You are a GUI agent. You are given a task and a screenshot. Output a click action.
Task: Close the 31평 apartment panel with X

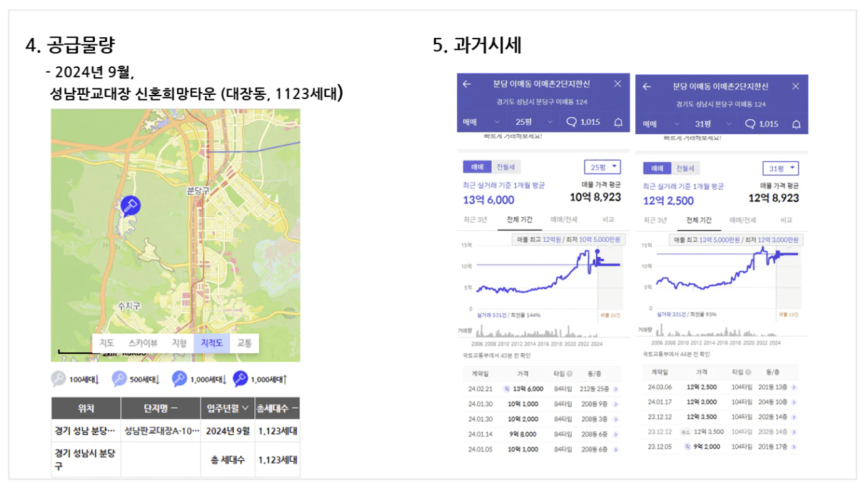(795, 86)
